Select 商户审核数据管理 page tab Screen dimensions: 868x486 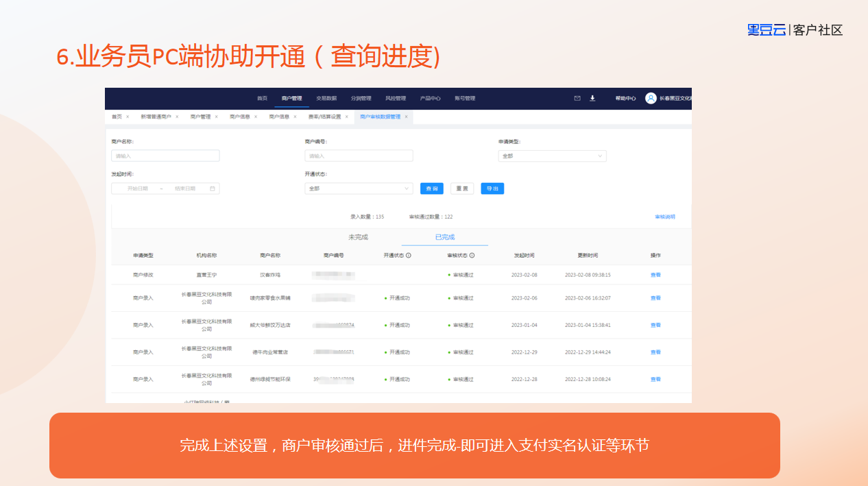tap(380, 117)
